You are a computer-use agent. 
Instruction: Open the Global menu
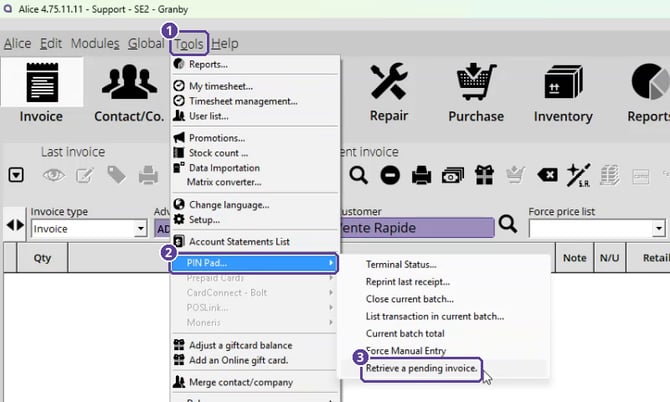click(146, 44)
